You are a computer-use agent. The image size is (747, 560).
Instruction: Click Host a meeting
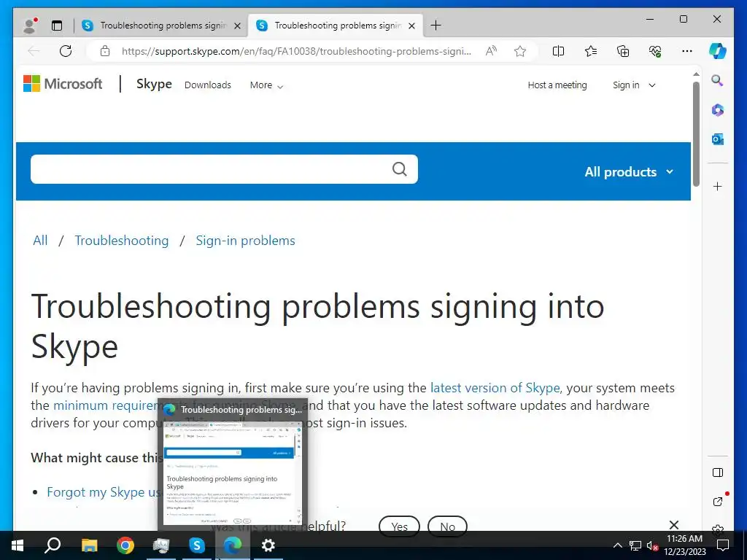pos(557,85)
